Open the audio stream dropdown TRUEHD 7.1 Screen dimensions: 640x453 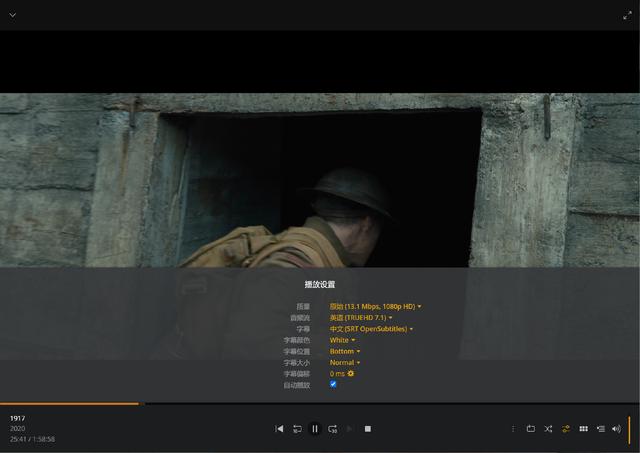click(361, 318)
